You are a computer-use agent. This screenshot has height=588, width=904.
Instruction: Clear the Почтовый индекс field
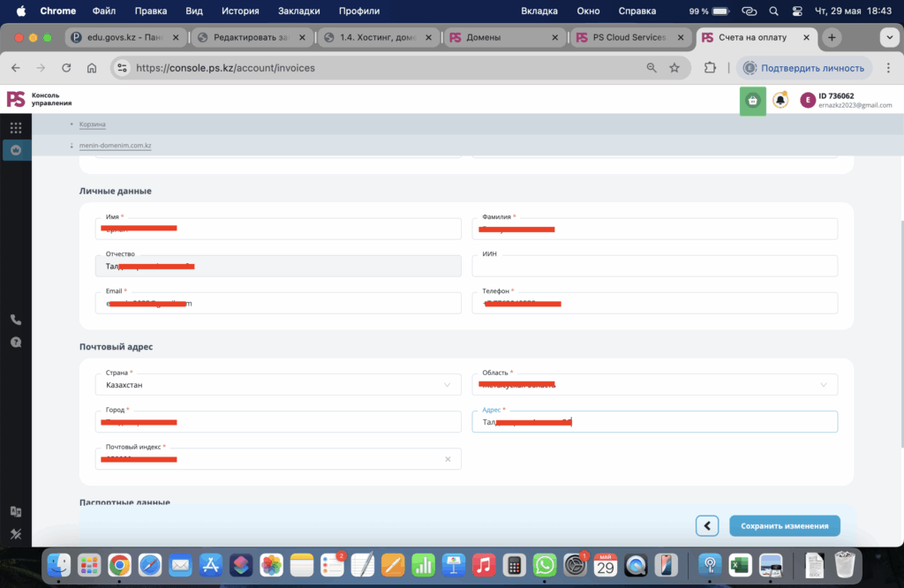(448, 459)
